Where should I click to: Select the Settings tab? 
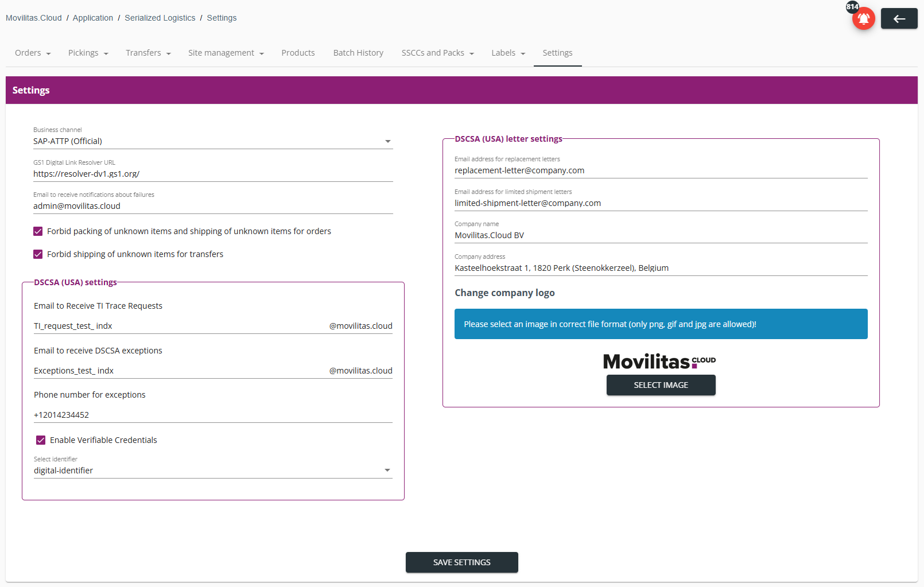tap(557, 53)
